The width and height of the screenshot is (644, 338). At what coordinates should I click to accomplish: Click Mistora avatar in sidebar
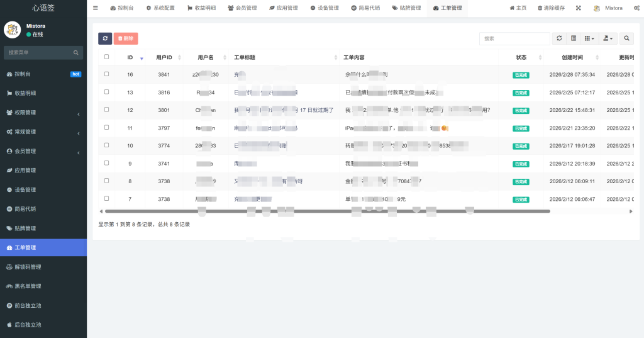[x=13, y=30]
